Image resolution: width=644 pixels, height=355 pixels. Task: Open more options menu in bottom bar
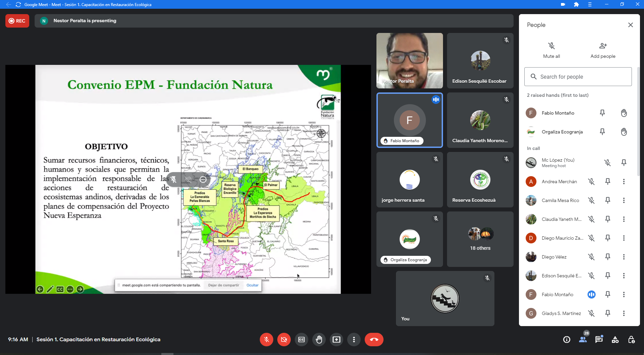(354, 340)
